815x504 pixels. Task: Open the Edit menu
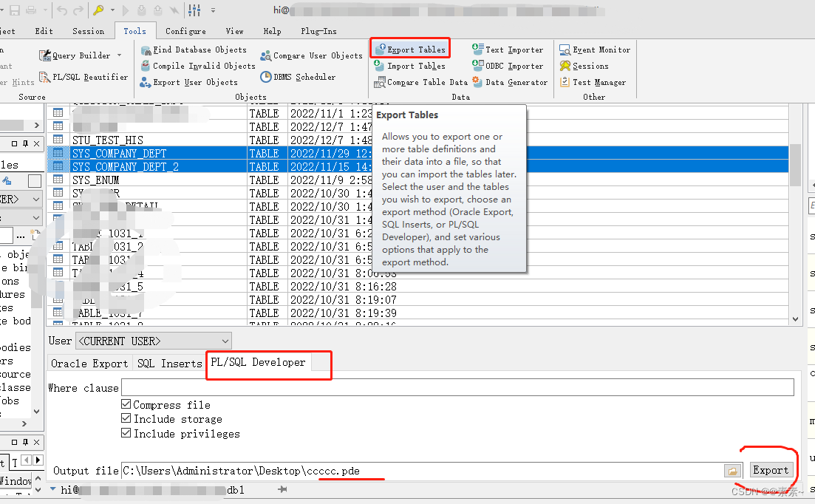(x=44, y=31)
